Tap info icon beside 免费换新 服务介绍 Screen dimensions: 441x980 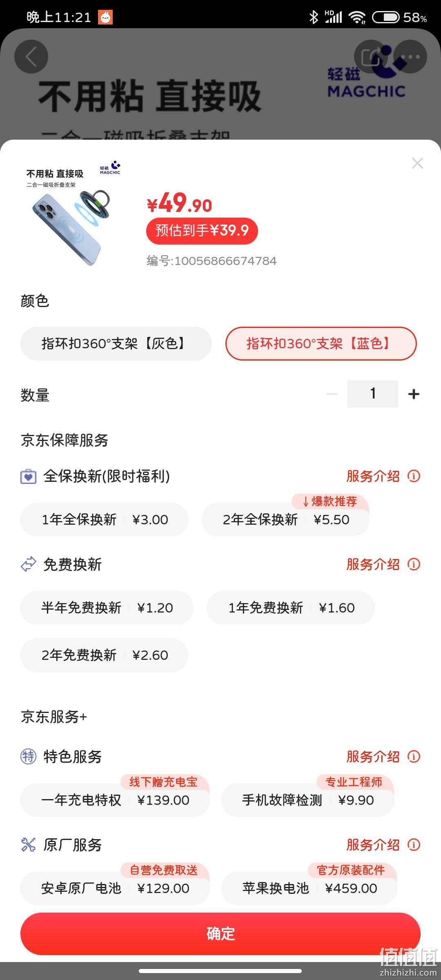point(414,564)
